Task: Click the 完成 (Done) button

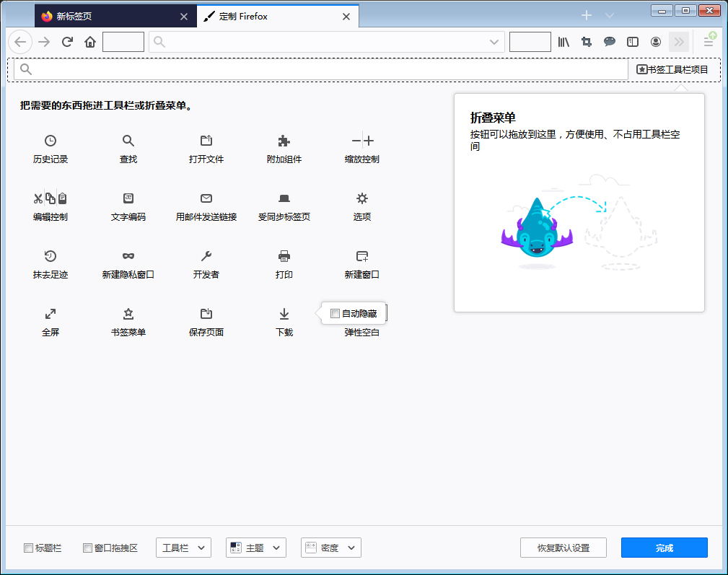Action: click(664, 548)
